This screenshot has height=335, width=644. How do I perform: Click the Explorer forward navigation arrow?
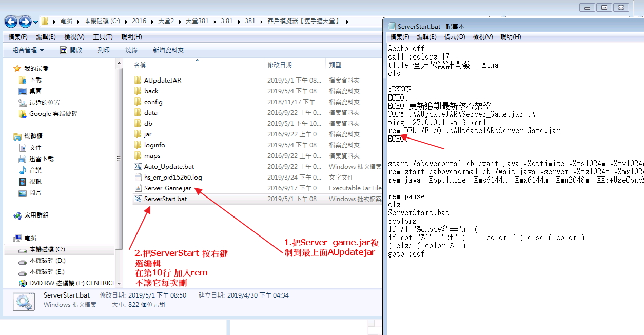[25, 22]
